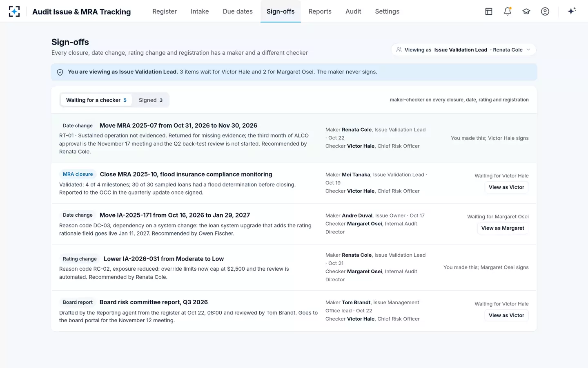
Task: Navigate to the Audit tab
Action: point(353,11)
